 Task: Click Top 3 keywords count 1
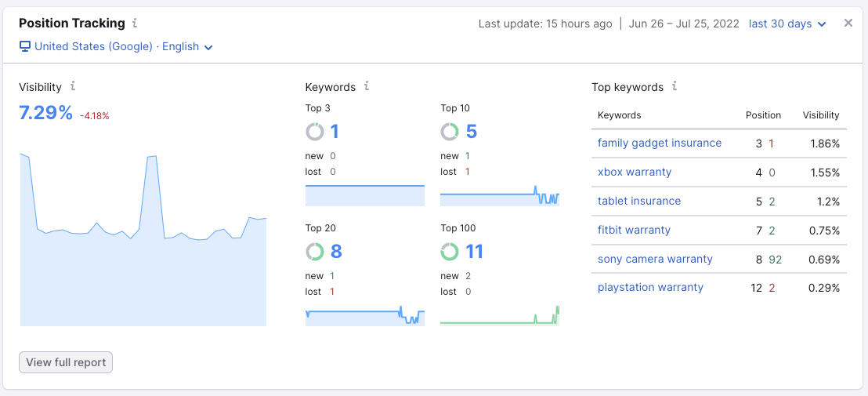pos(335,132)
